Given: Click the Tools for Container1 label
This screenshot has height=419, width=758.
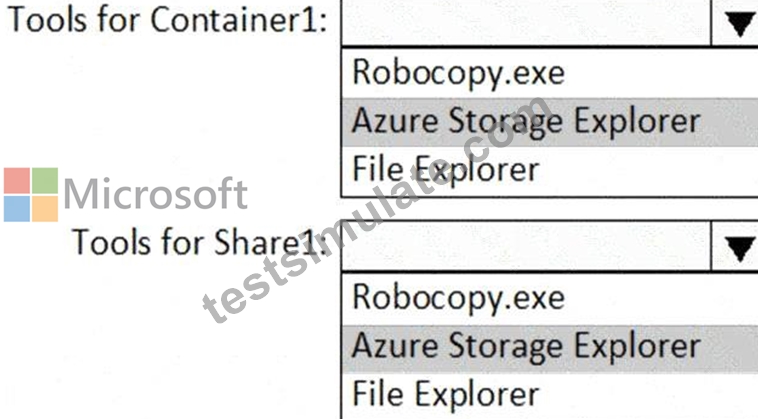Looking at the screenshot, I should [168, 20].
